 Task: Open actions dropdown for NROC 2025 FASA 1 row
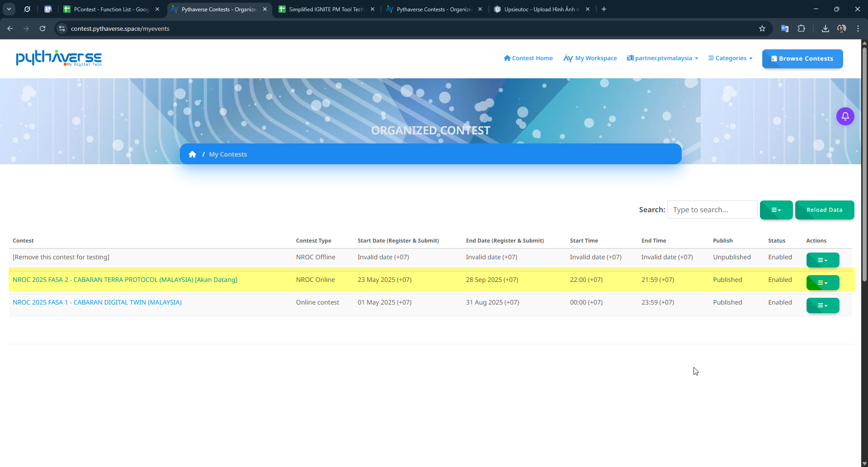pyautogui.click(x=823, y=305)
